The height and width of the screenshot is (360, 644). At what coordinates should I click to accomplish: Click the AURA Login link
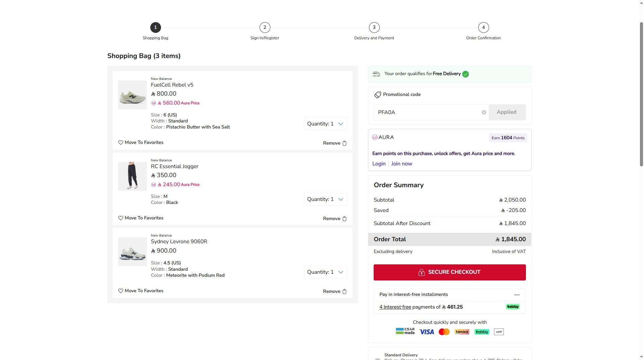379,164
